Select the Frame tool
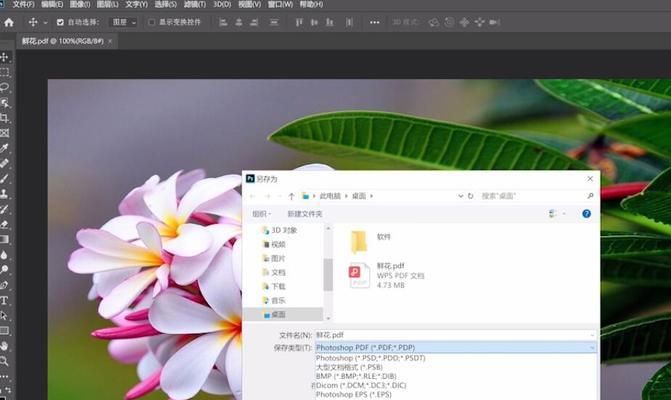Image resolution: width=671 pixels, height=400 pixels. pos(4,133)
